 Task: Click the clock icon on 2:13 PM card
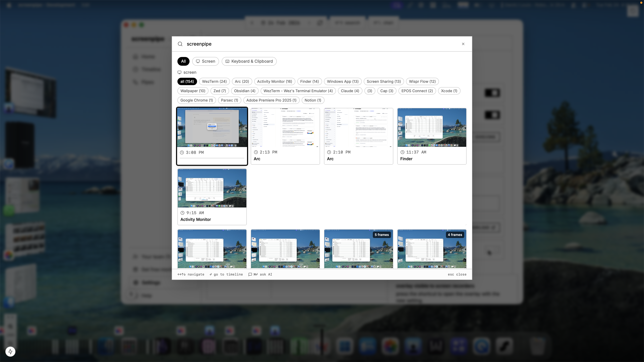click(256, 152)
